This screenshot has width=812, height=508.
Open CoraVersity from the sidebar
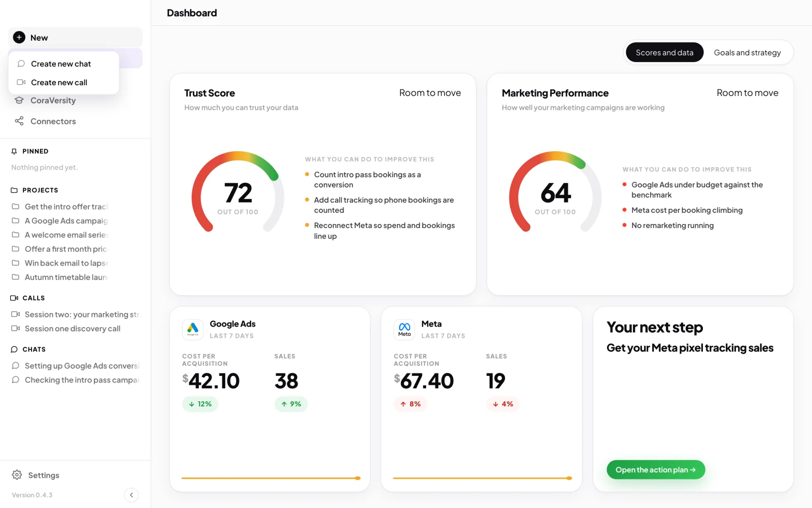53,101
